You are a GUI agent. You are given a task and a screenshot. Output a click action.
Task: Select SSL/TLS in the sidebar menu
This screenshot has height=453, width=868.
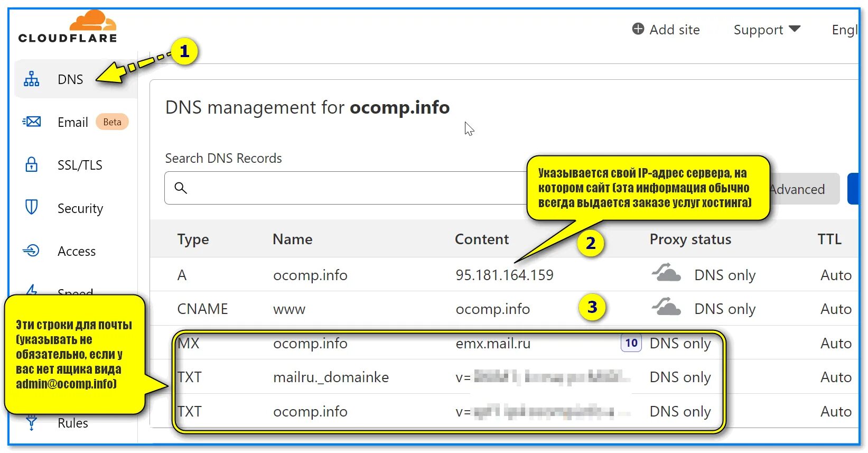[80, 165]
